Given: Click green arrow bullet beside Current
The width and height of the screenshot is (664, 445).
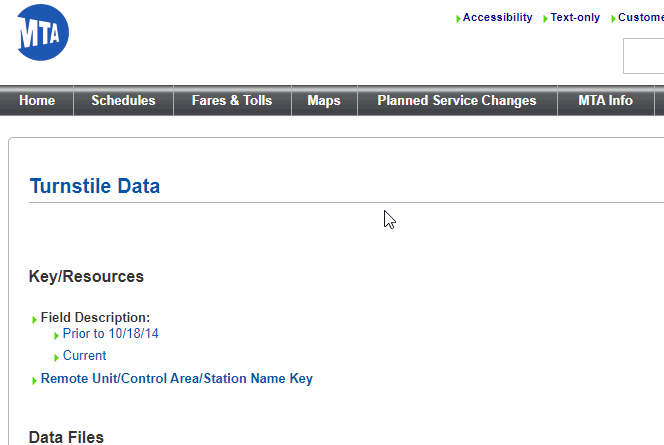Looking at the screenshot, I should coord(57,357).
